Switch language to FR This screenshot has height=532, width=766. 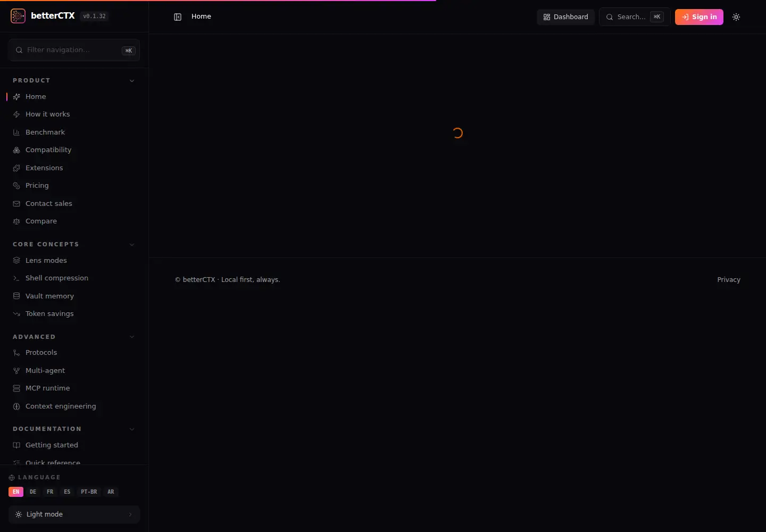(50, 492)
